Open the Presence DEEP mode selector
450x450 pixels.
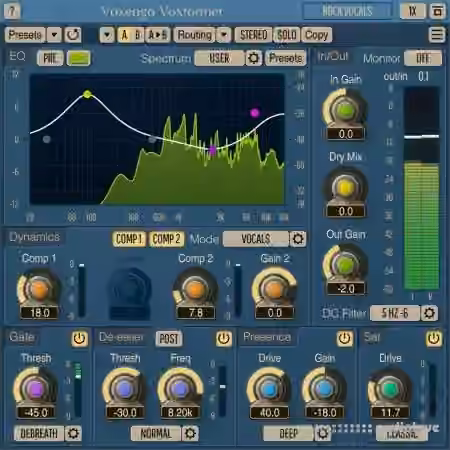(288, 433)
